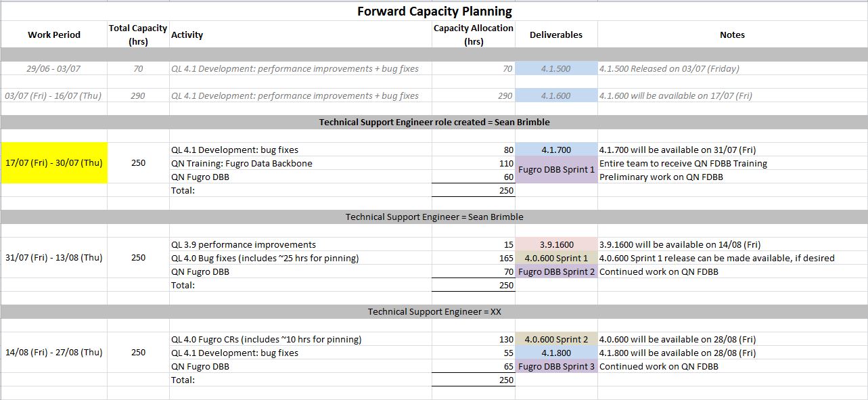Viewport: 868px width, 400px height.
Task: Select the 4.1.500 Released on 03/07 note
Action: (670, 68)
